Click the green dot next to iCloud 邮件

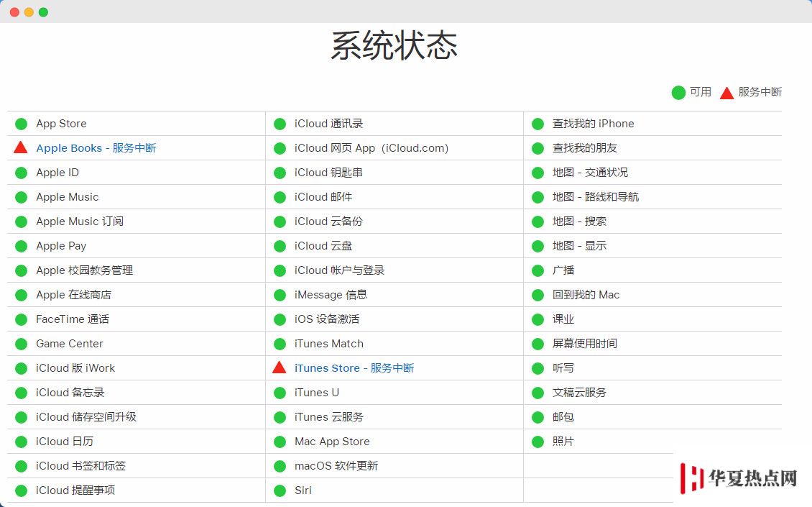[280, 198]
